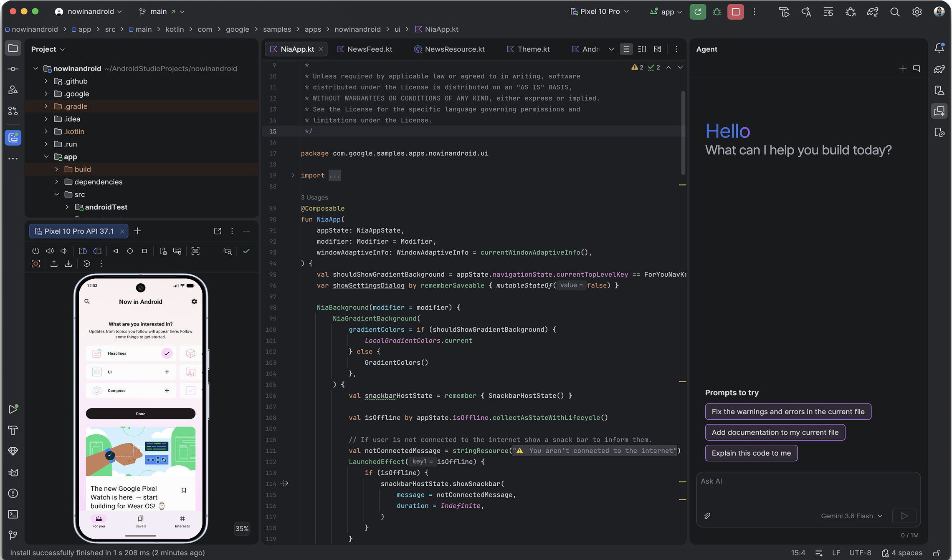Open the Notifications bell icon

coord(939,48)
